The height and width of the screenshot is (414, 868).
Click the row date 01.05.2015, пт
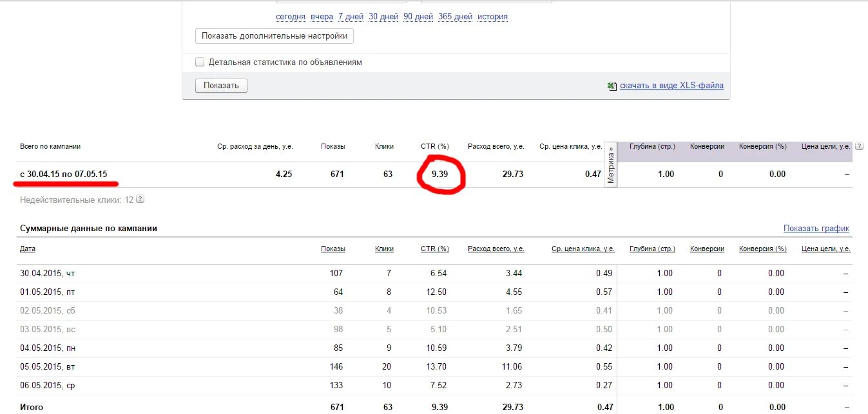pos(48,292)
